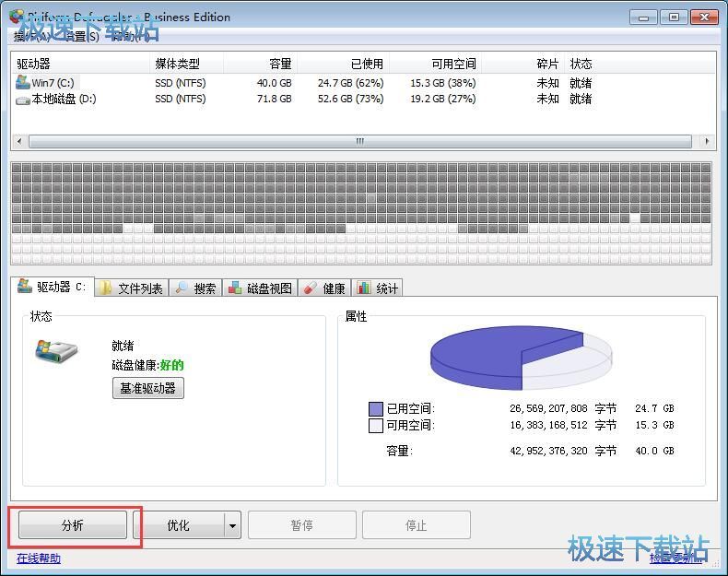Click the 暂停 button
This screenshot has height=576, width=728.
click(x=301, y=525)
